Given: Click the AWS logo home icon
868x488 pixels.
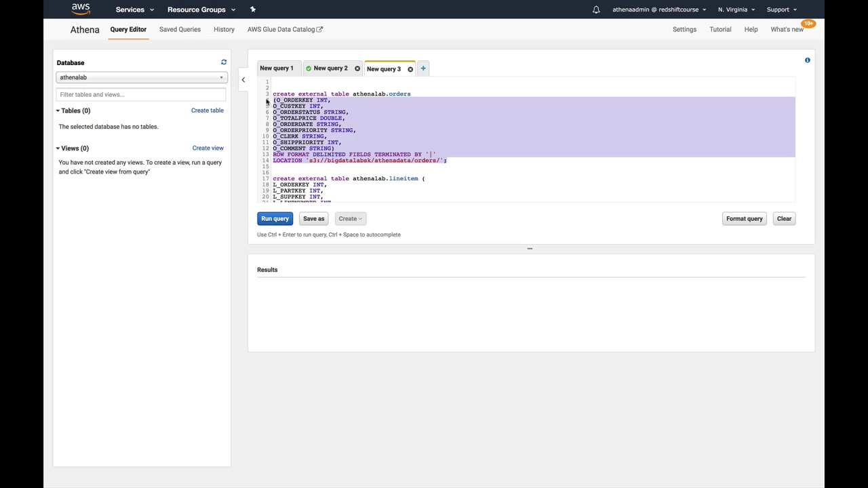Looking at the screenshot, I should pos(81,9).
